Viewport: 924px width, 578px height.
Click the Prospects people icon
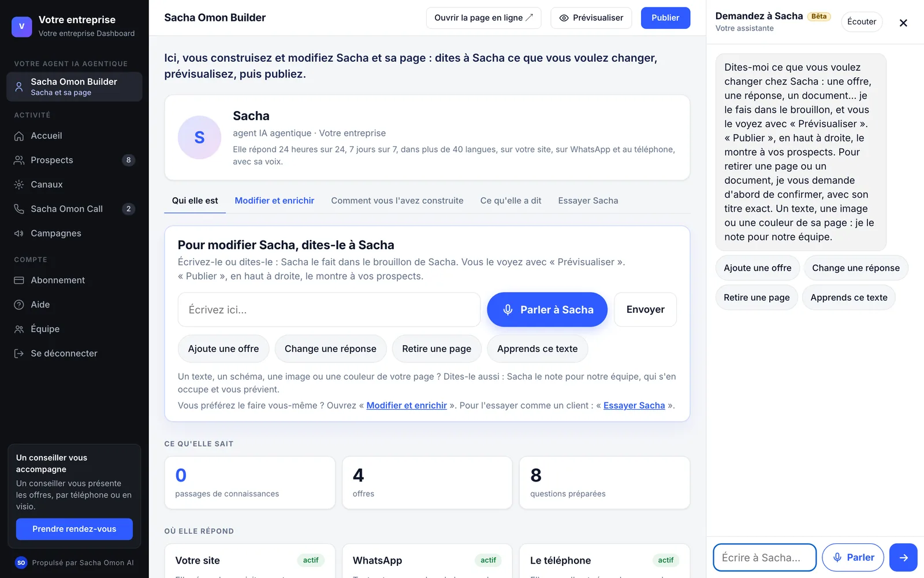(19, 160)
